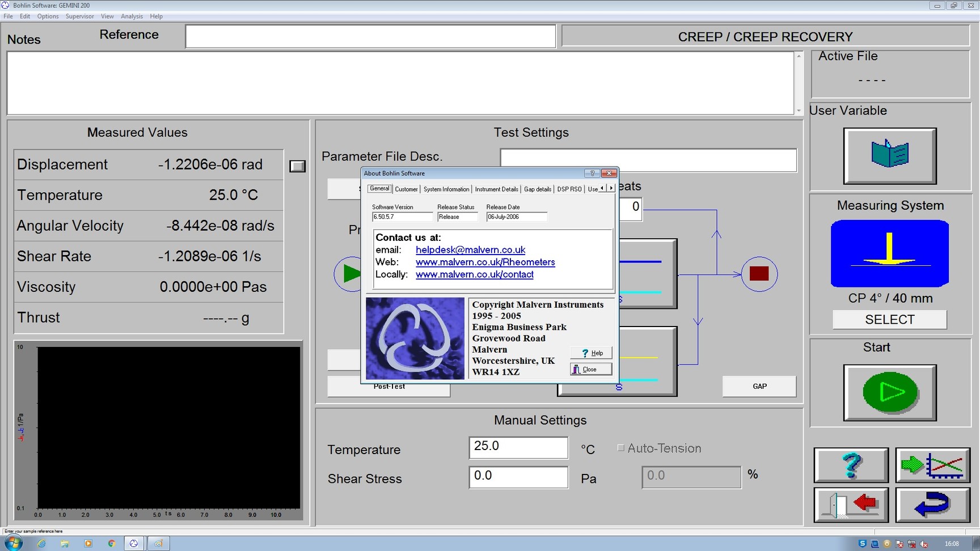
Task: Click the exit door icon with red arrow
Action: coord(851,505)
